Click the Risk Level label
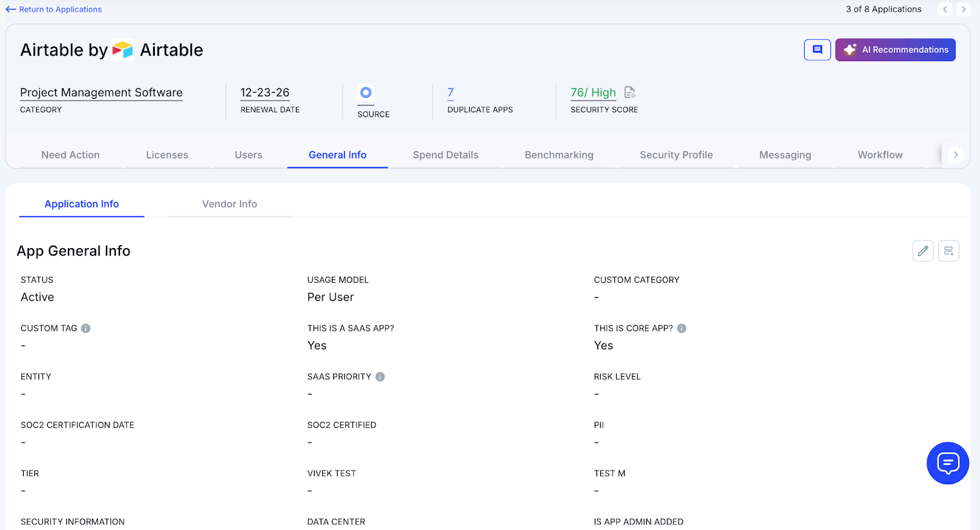The image size is (980, 530). tap(617, 377)
